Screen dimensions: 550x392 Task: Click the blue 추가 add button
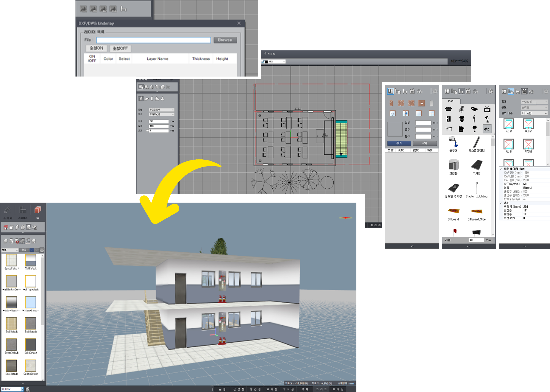[399, 143]
